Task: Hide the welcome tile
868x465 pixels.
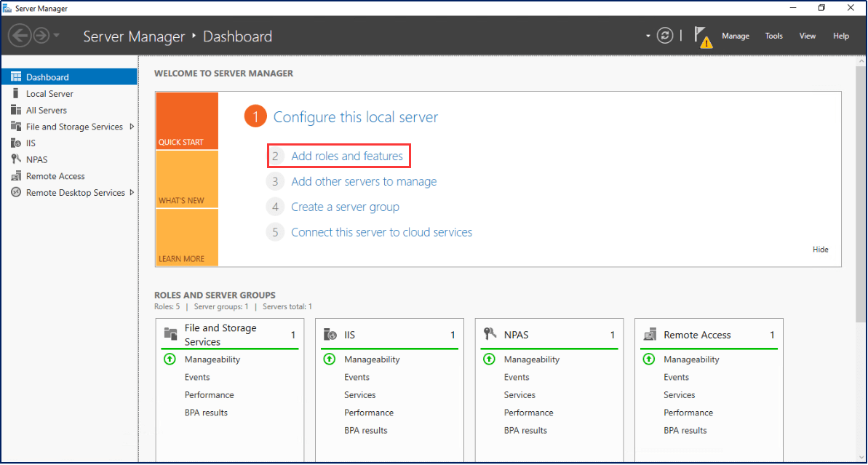Action: pyautogui.click(x=820, y=250)
